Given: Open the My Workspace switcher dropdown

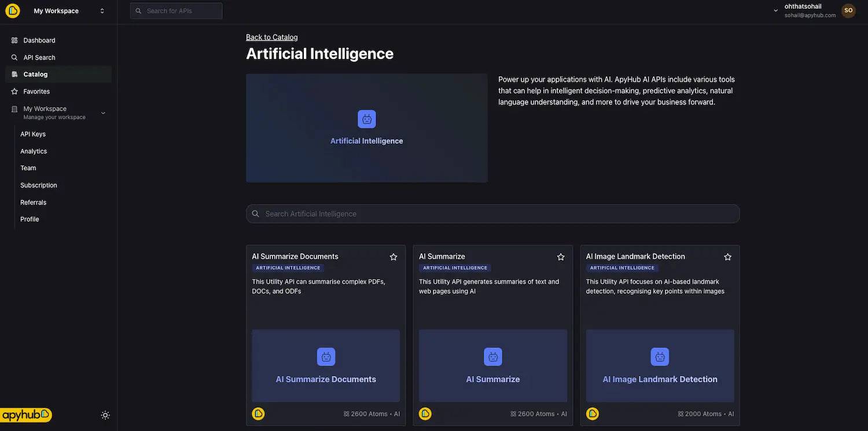Looking at the screenshot, I should pos(69,11).
